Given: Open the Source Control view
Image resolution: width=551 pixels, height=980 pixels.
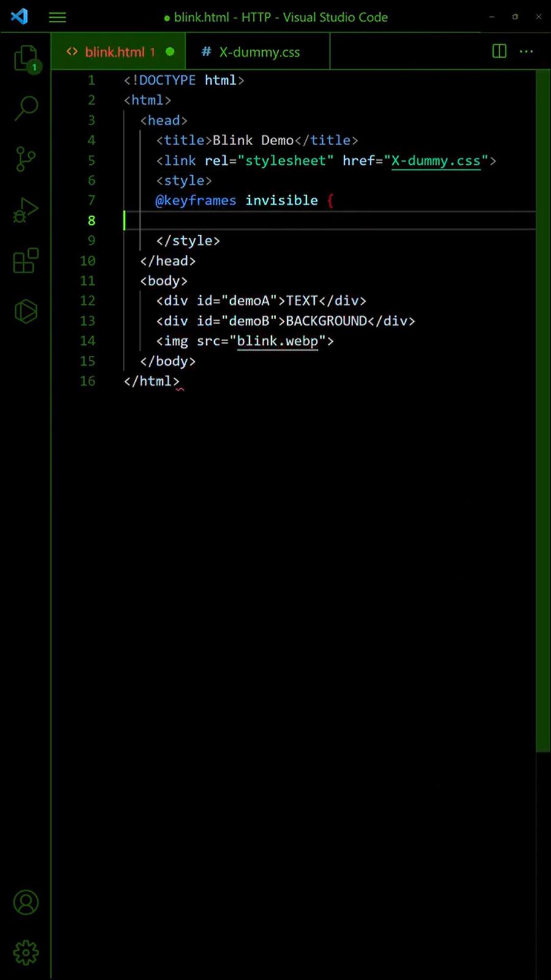Looking at the screenshot, I should [26, 159].
